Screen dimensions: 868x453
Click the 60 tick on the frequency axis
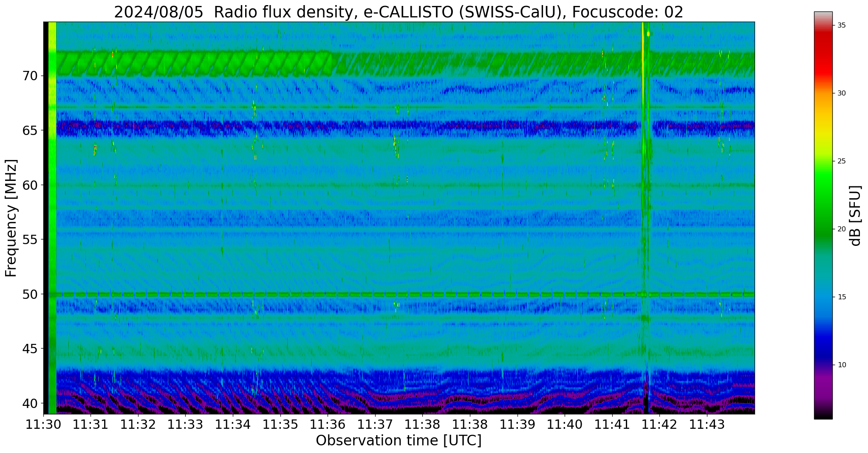(30, 185)
